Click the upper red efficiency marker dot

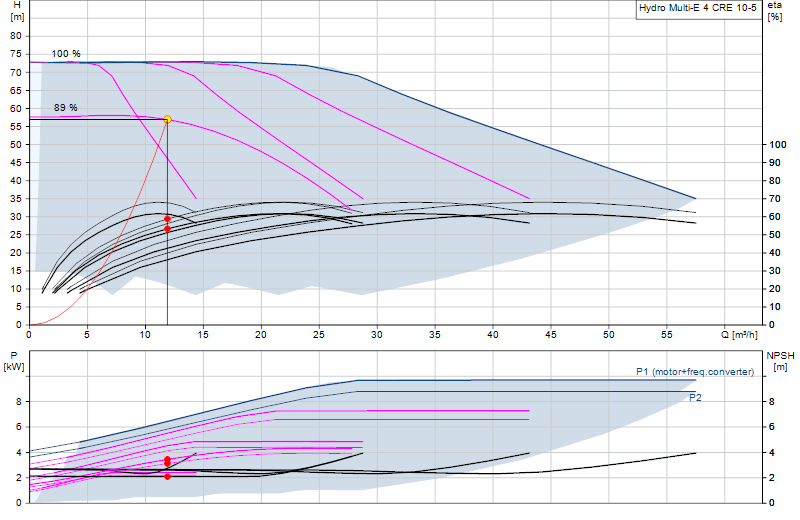[x=167, y=219]
